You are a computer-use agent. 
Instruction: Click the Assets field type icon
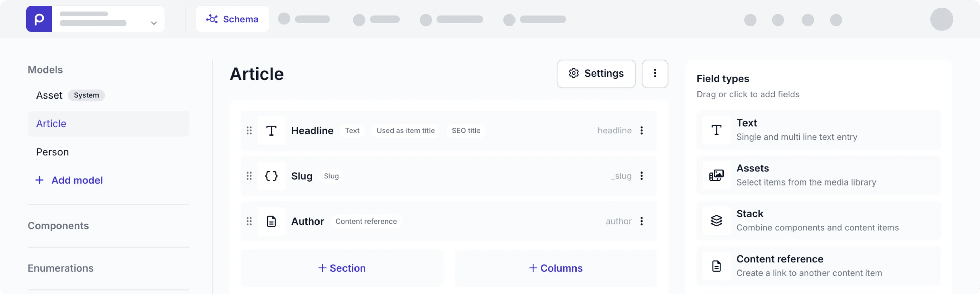coord(716,175)
